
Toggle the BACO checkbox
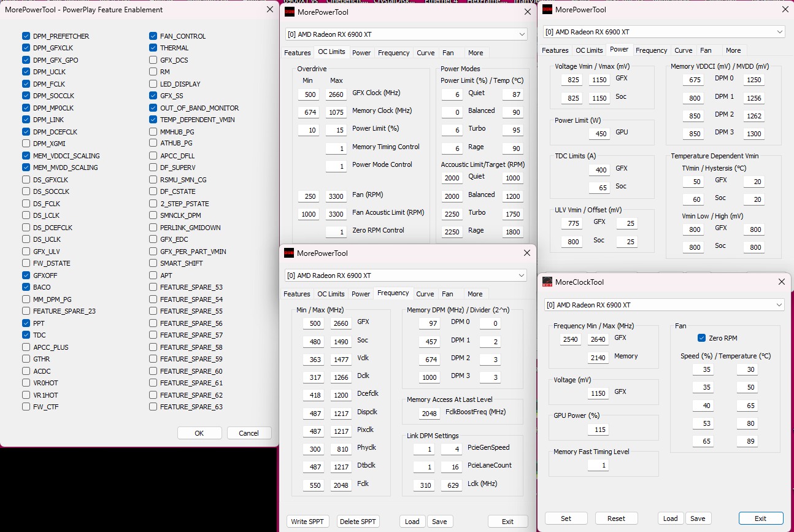coord(26,287)
